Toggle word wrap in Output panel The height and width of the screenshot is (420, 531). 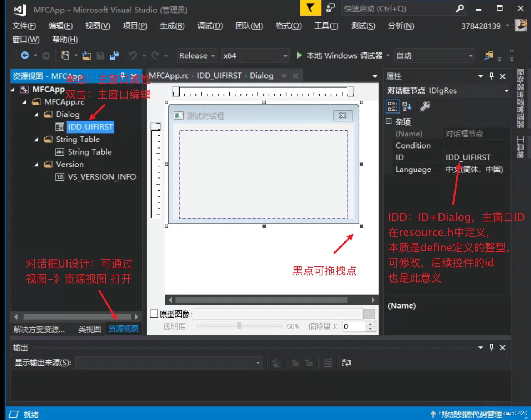click(346, 363)
